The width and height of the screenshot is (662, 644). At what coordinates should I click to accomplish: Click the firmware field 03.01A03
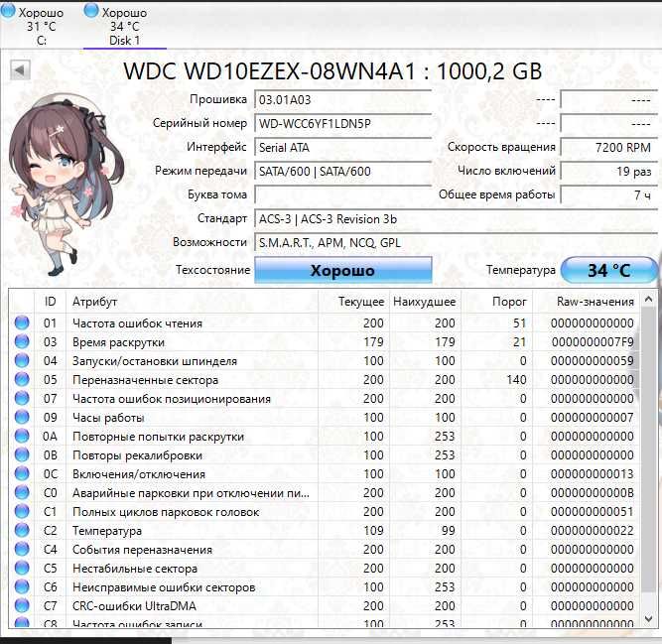[x=342, y=100]
